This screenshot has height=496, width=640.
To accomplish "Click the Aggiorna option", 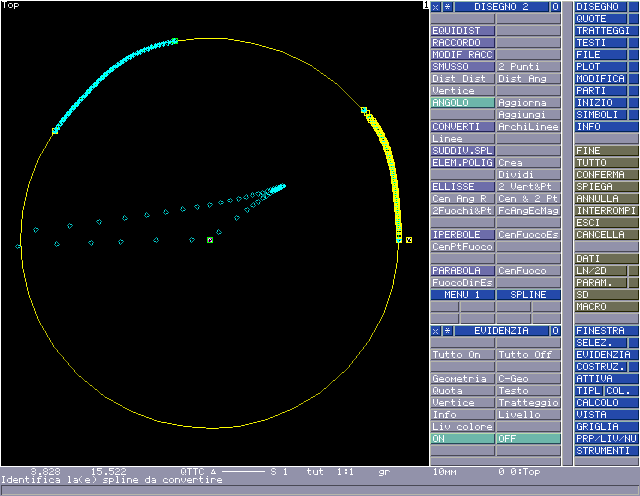I will tap(529, 103).
